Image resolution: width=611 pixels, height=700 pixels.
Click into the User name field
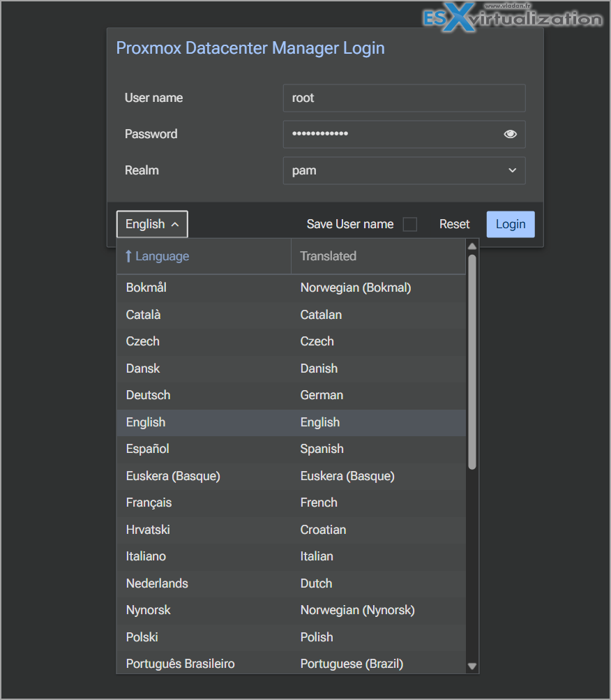coord(403,98)
